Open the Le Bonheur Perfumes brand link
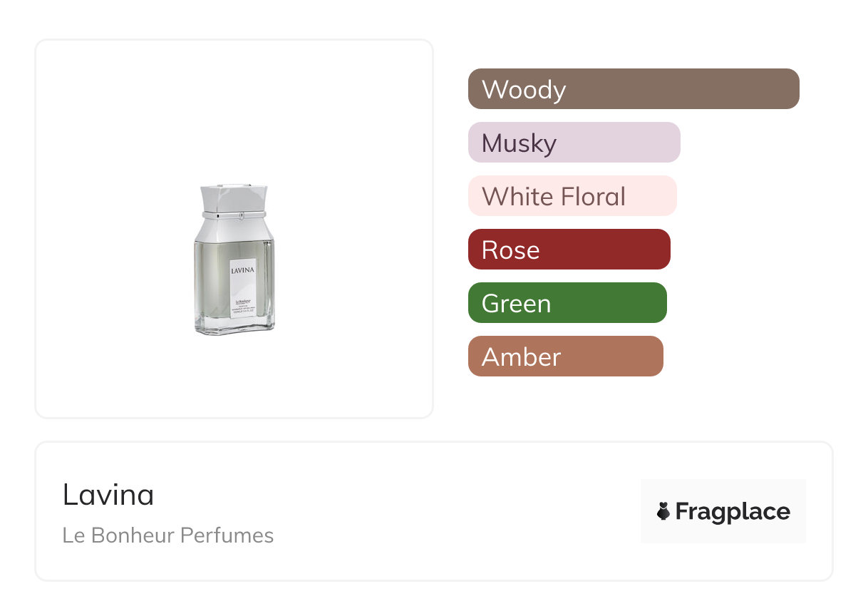The height and width of the screenshot is (616, 868). tap(168, 535)
